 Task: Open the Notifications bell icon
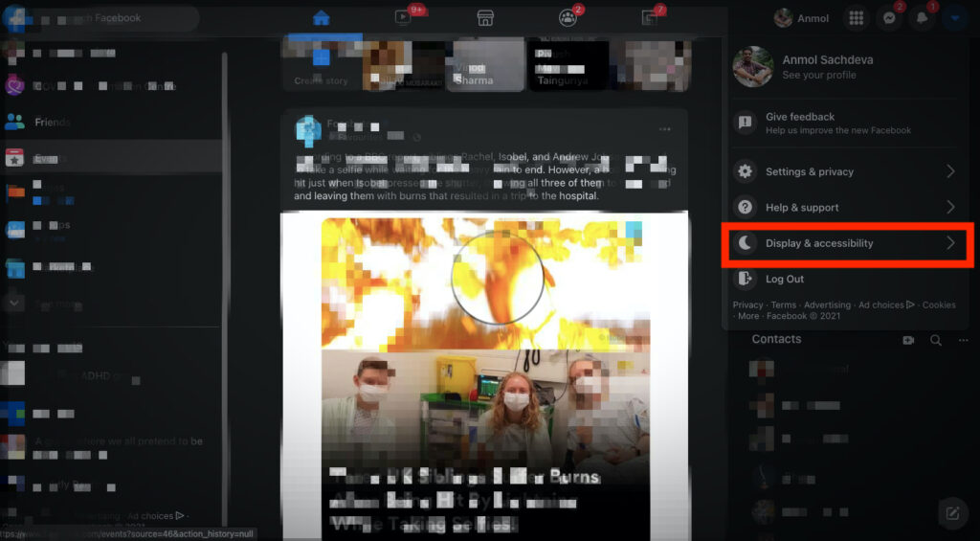[x=922, y=18]
